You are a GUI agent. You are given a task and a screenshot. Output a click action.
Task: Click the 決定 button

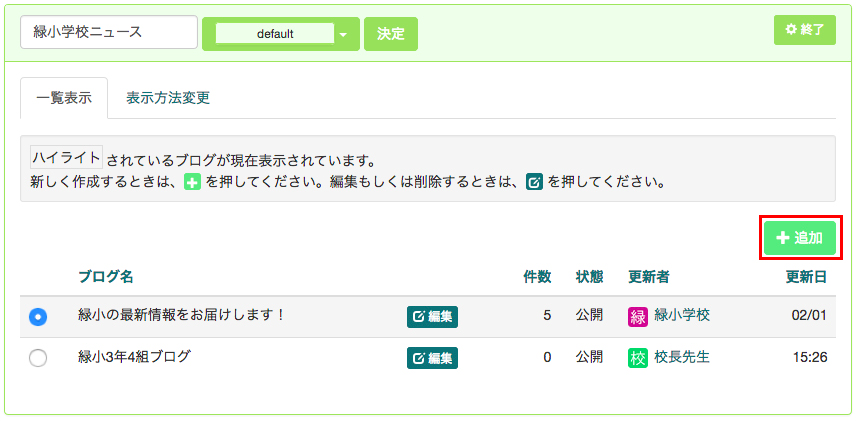coord(391,34)
